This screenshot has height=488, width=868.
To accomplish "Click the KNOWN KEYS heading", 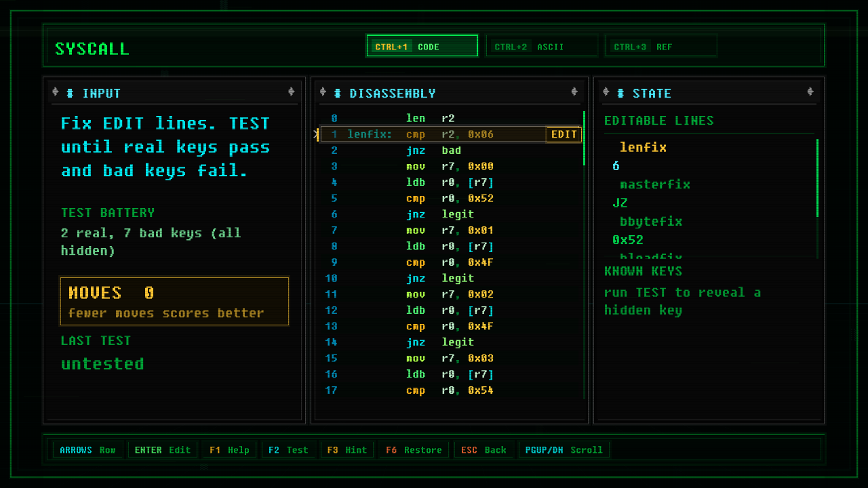I will point(643,271).
